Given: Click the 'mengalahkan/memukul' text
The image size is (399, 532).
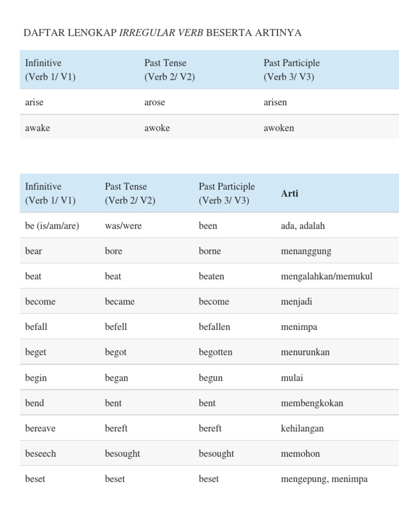Looking at the screenshot, I should (x=326, y=276).
